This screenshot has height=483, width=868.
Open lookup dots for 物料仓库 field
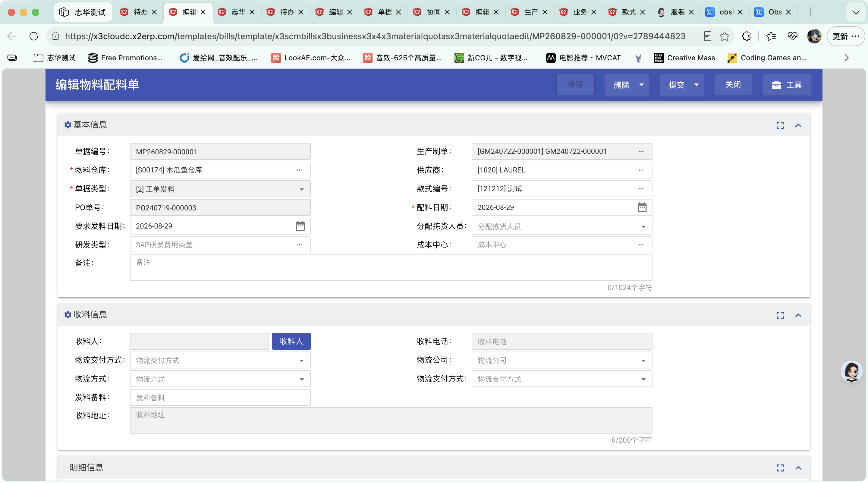[299, 170]
